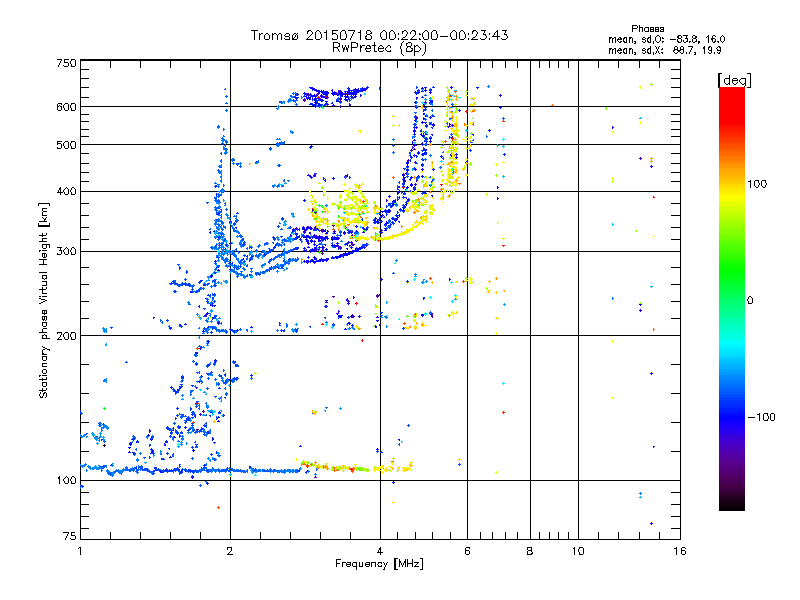Click the x-axis tick label '10'

tap(578, 551)
